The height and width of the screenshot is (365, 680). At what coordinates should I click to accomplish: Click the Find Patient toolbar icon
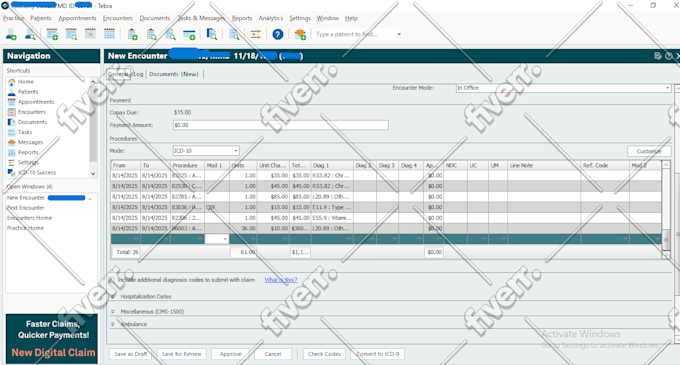[x=30, y=34]
